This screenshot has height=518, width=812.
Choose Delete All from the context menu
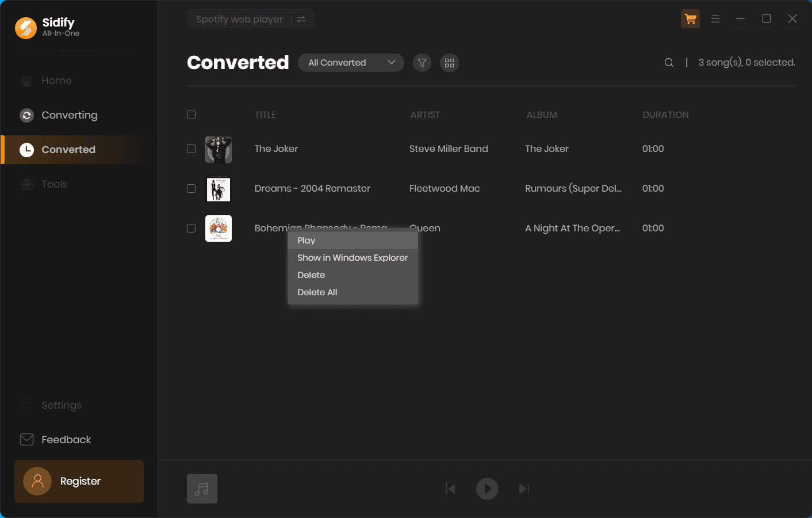click(353, 292)
